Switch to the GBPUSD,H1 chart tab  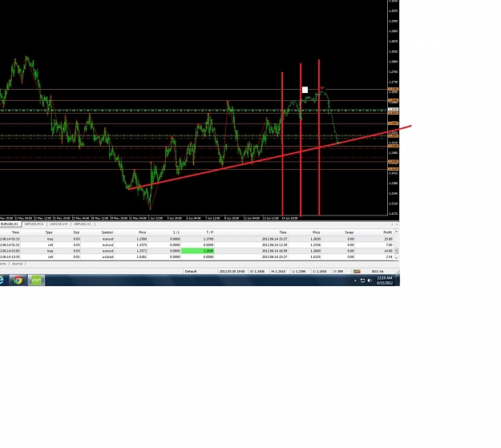(x=83, y=224)
